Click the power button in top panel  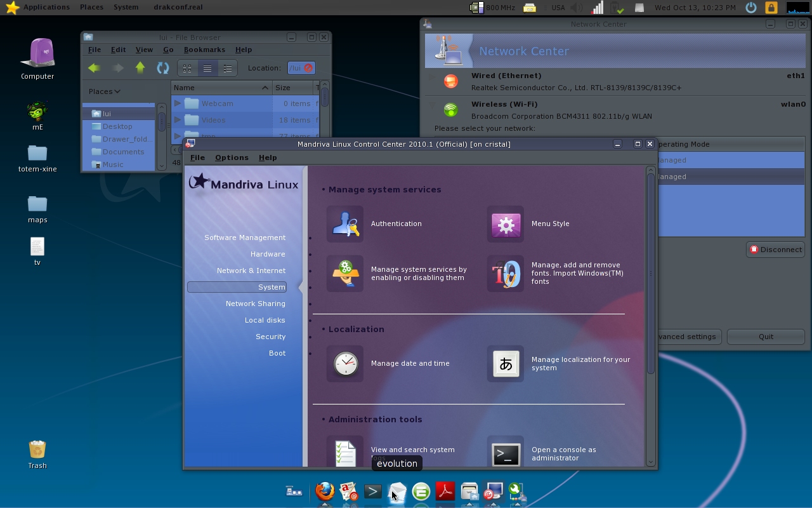(x=751, y=8)
